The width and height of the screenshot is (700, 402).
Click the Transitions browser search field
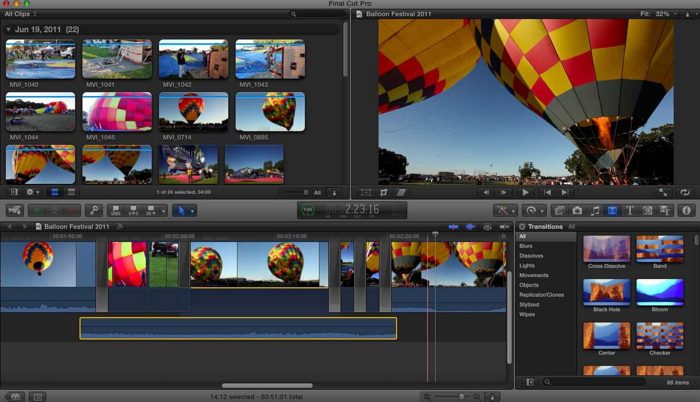click(594, 382)
